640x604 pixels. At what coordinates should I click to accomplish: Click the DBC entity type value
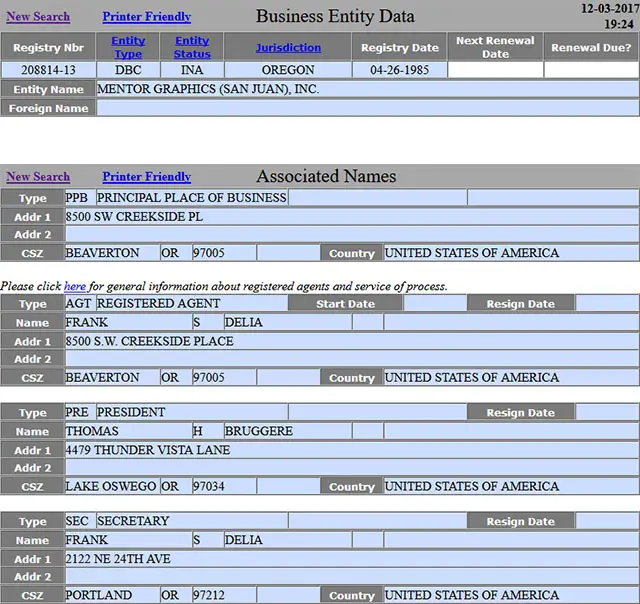[128, 70]
